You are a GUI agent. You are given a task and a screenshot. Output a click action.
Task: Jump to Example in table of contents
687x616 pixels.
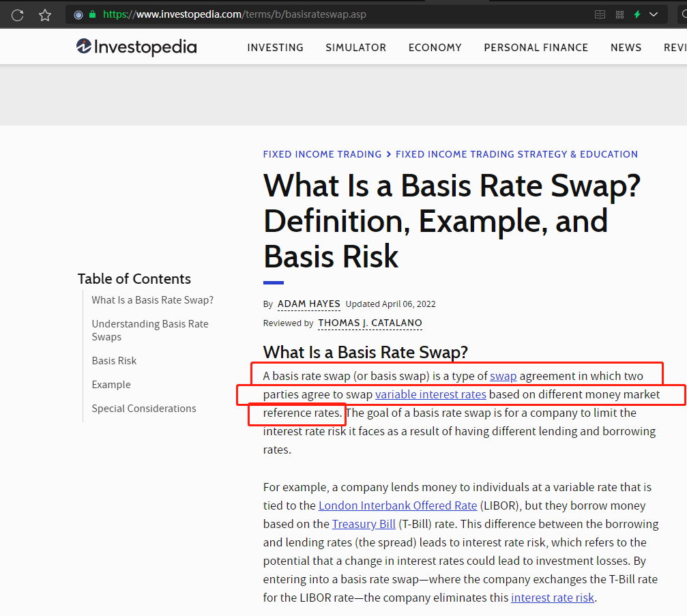(111, 385)
